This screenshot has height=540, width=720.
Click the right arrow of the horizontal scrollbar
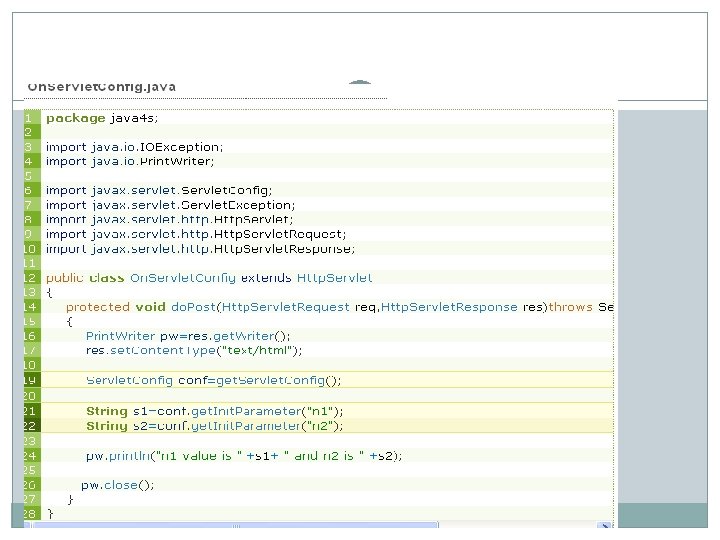(605, 524)
